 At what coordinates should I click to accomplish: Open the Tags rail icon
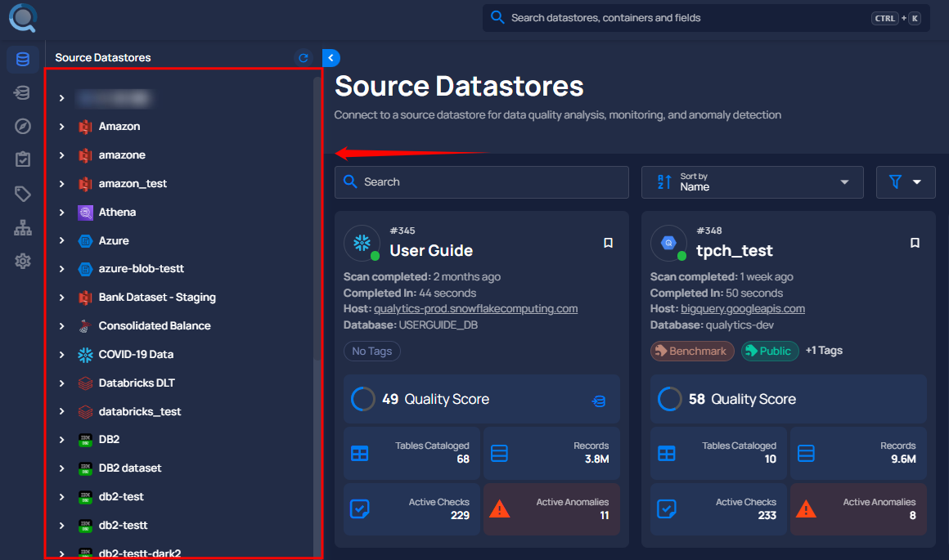point(23,194)
